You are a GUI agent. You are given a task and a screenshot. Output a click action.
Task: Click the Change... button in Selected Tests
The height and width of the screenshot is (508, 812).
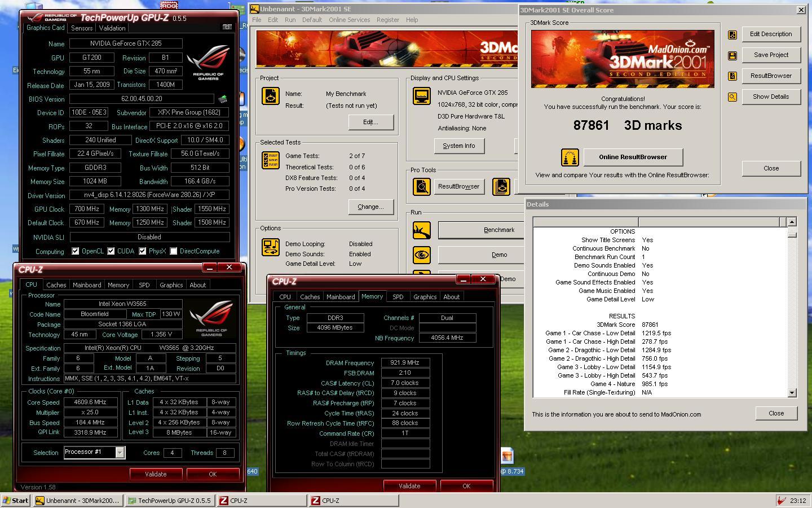point(371,207)
